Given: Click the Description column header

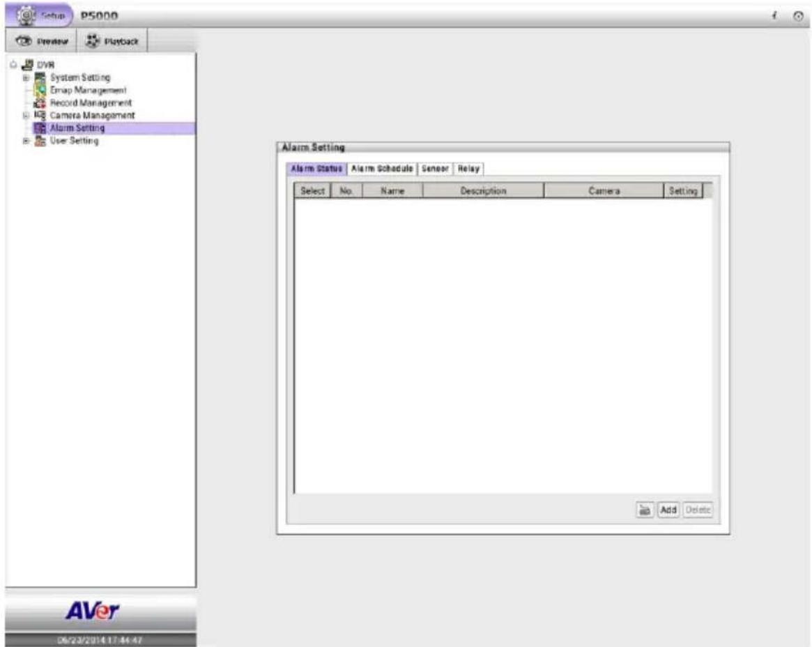Looking at the screenshot, I should (483, 190).
